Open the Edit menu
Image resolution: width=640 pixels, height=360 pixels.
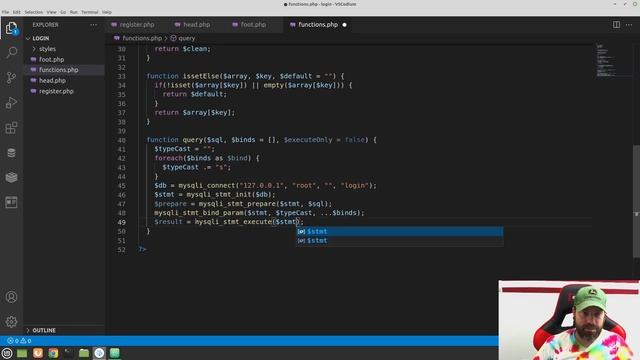pos(17,12)
